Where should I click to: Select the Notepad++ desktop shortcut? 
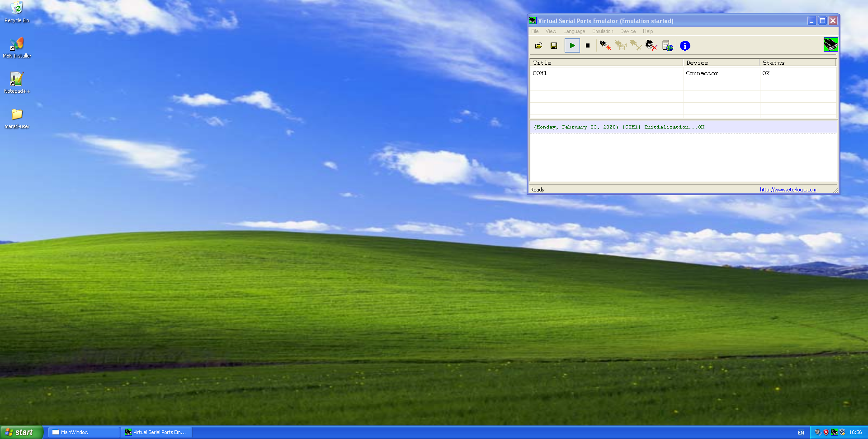17,83
